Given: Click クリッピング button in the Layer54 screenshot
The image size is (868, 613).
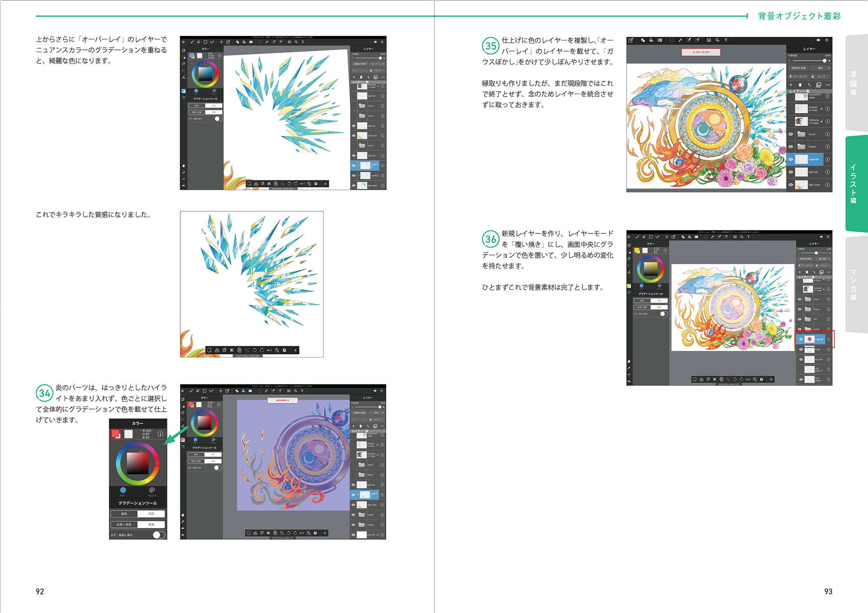Looking at the screenshot, I should (x=799, y=76).
